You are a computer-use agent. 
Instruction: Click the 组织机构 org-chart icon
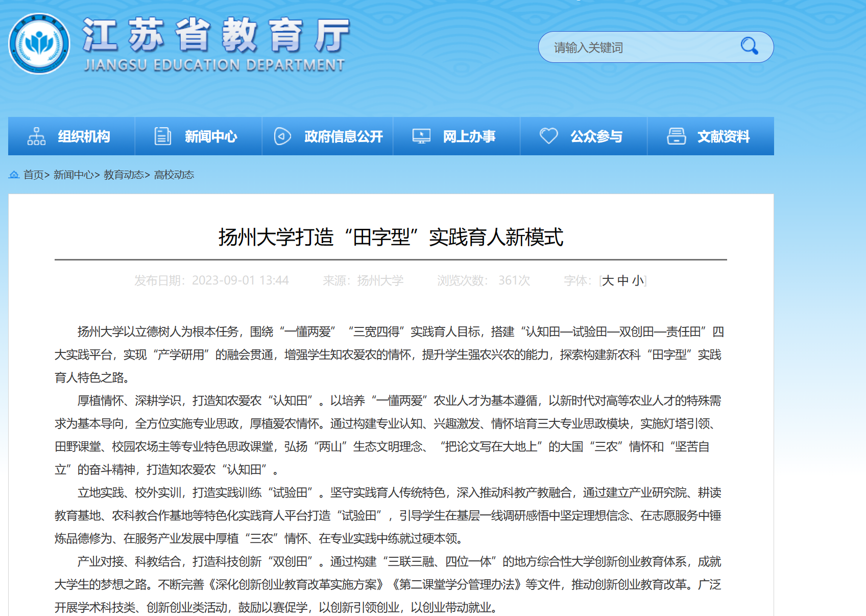click(x=36, y=136)
